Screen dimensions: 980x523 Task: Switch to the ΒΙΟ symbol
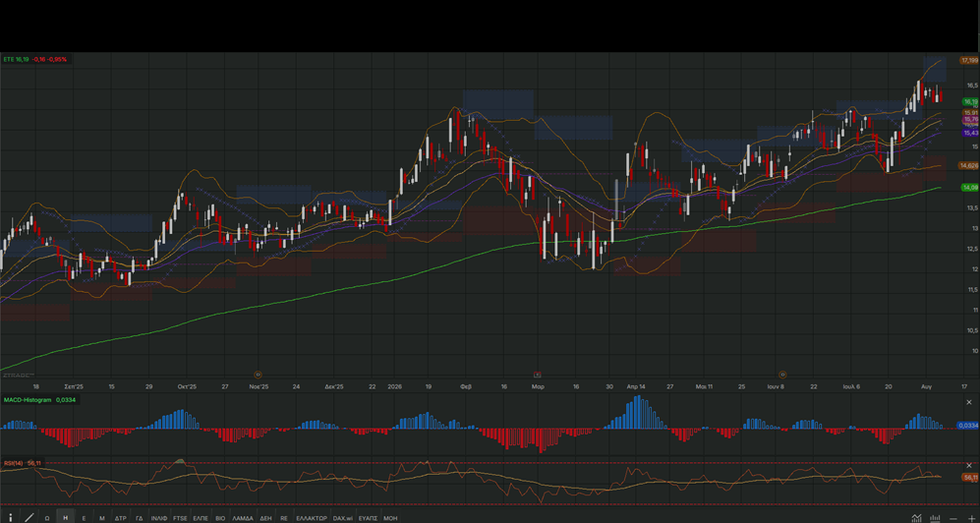(x=220, y=518)
